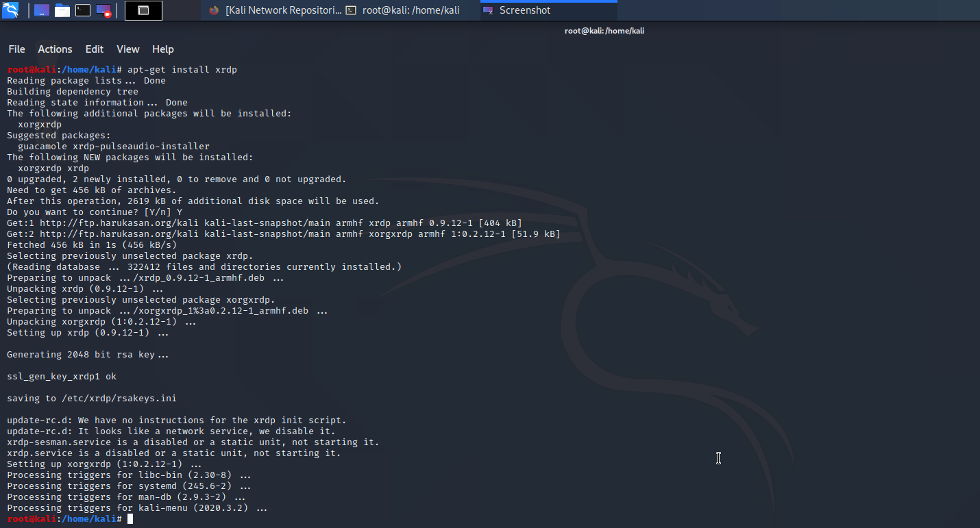Image resolution: width=980 pixels, height=528 pixels.
Task: Click Setting up xorgxrdp line
Action: [x=104, y=464]
